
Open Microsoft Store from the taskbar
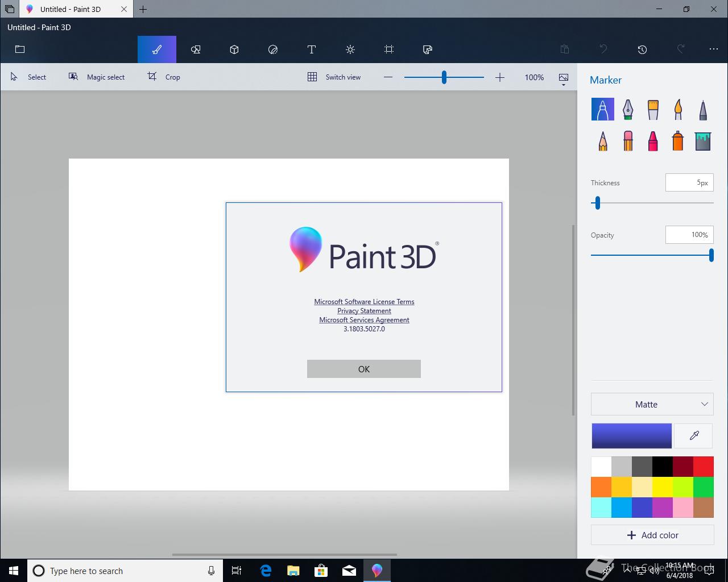pyautogui.click(x=321, y=571)
